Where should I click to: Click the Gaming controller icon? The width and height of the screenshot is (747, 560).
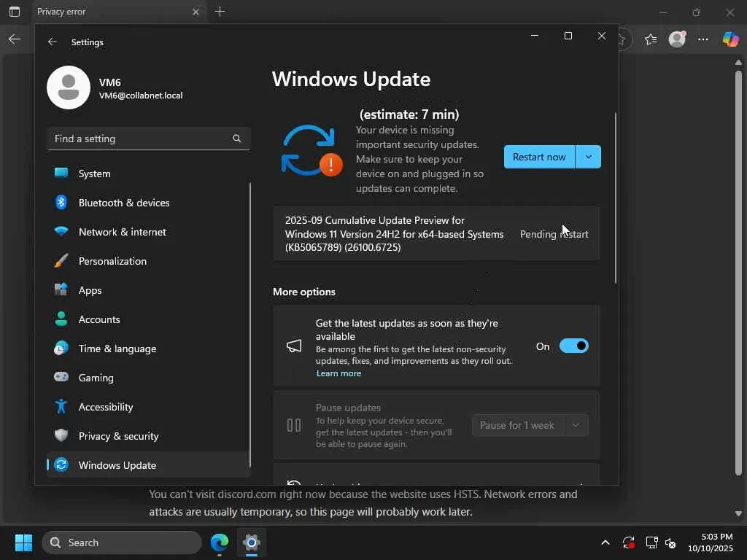[61, 377]
